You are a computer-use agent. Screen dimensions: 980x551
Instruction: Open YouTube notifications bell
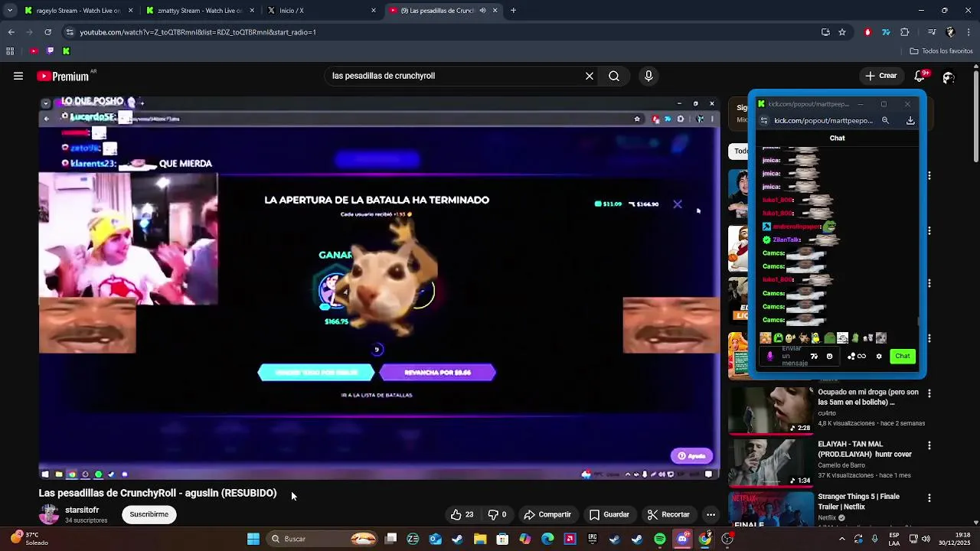[x=920, y=76]
